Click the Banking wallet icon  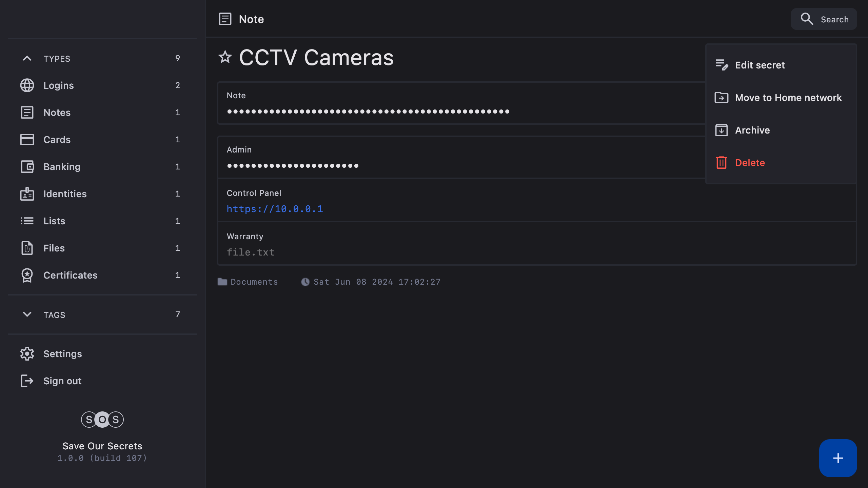[x=27, y=167]
